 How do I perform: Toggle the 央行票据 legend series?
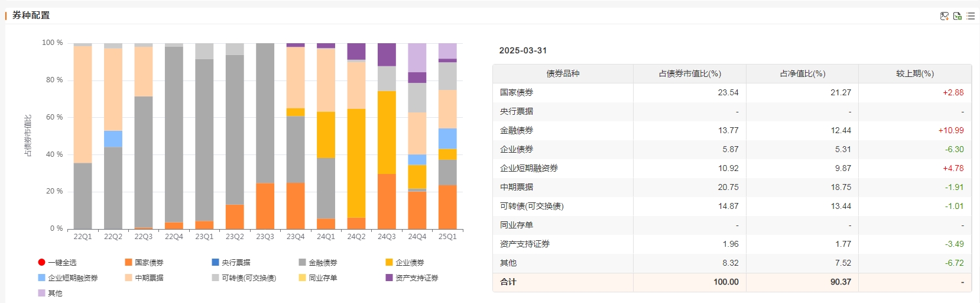231,262
